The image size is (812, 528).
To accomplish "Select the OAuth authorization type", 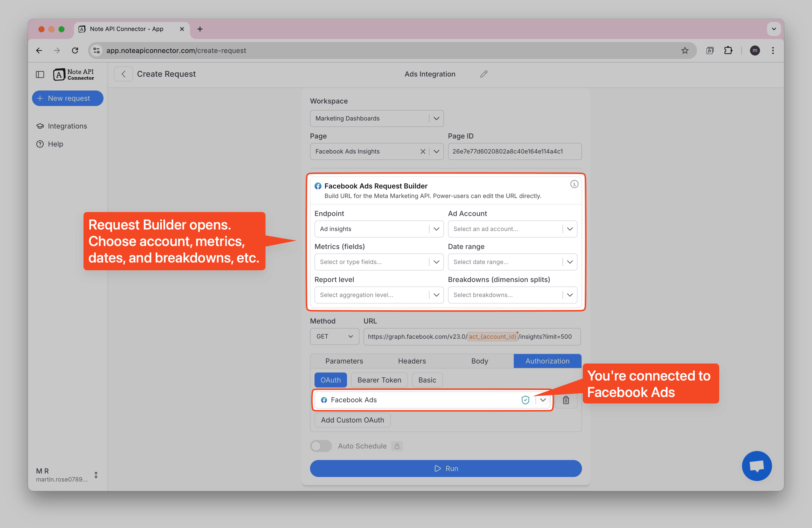I will (330, 380).
